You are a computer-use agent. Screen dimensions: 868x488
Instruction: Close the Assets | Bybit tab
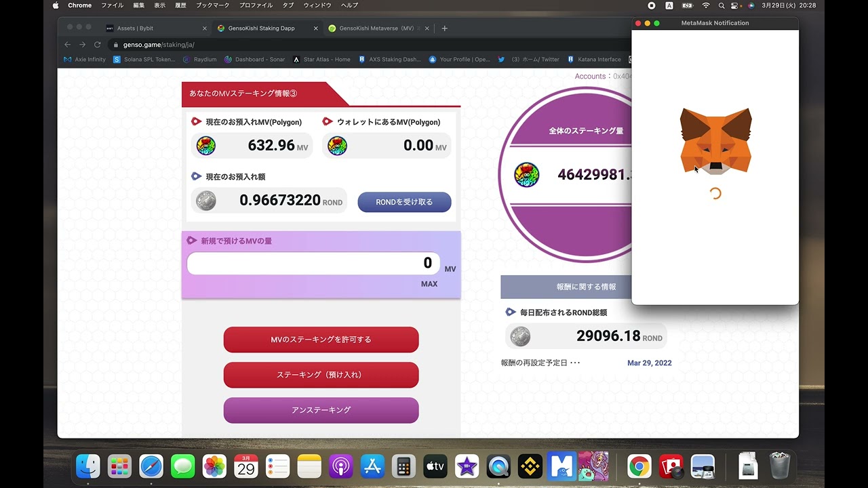pyautogui.click(x=205, y=28)
